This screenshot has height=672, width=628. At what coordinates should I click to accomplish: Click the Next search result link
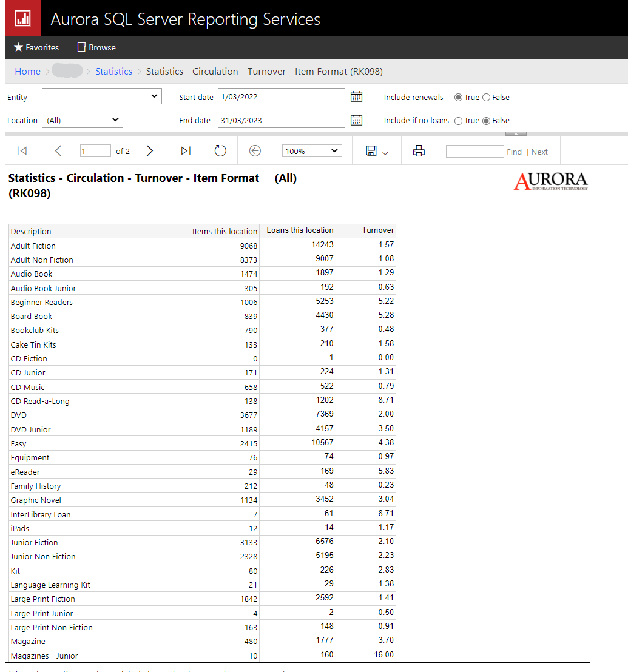point(539,152)
